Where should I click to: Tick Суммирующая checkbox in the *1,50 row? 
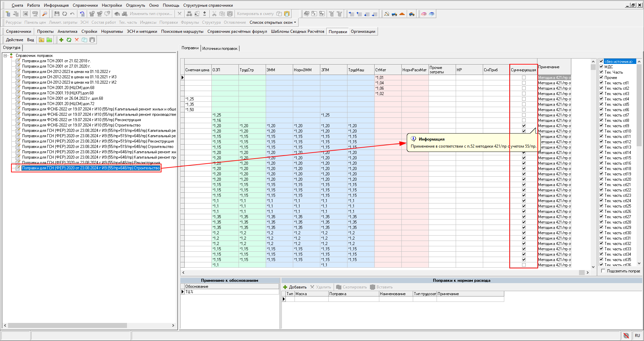pyautogui.click(x=524, y=110)
